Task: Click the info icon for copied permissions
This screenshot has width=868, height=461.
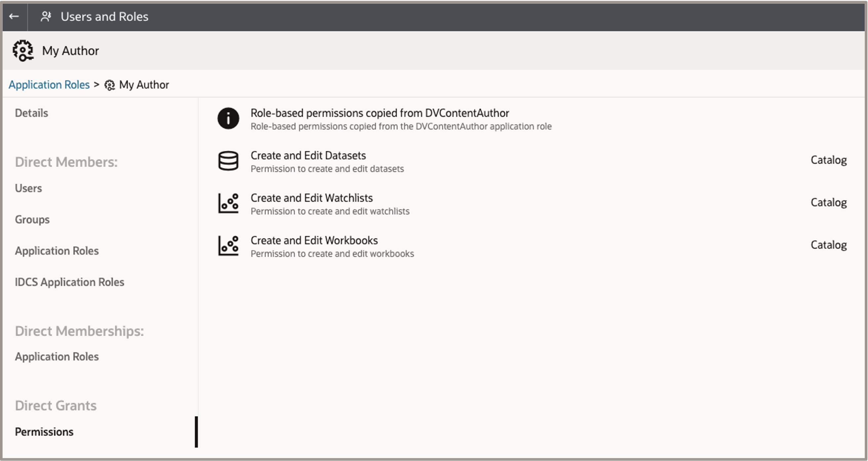Action: tap(228, 119)
